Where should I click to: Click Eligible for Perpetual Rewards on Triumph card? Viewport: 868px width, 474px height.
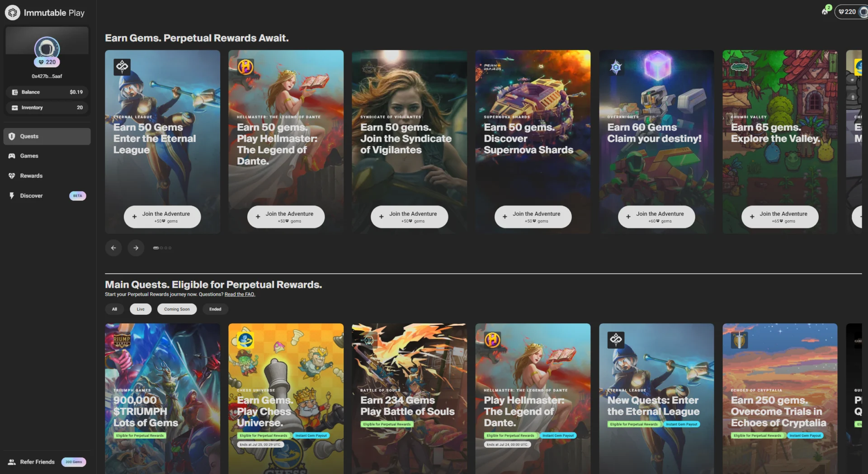tap(140, 436)
